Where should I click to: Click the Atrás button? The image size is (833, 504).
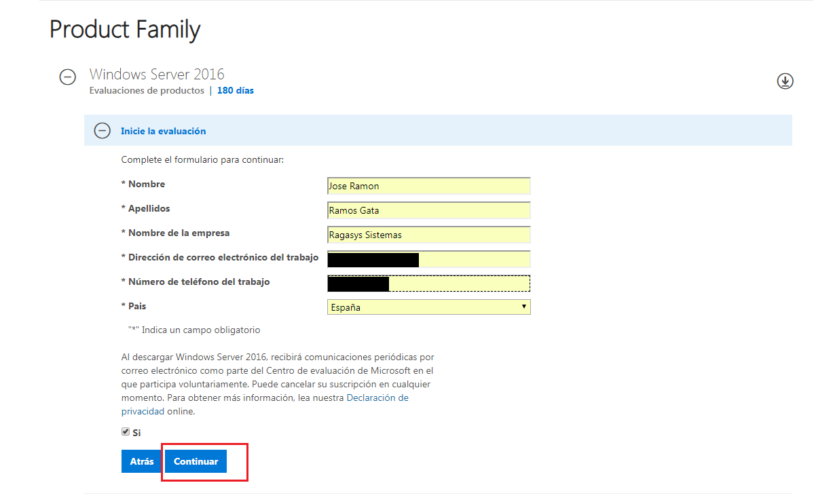[142, 461]
